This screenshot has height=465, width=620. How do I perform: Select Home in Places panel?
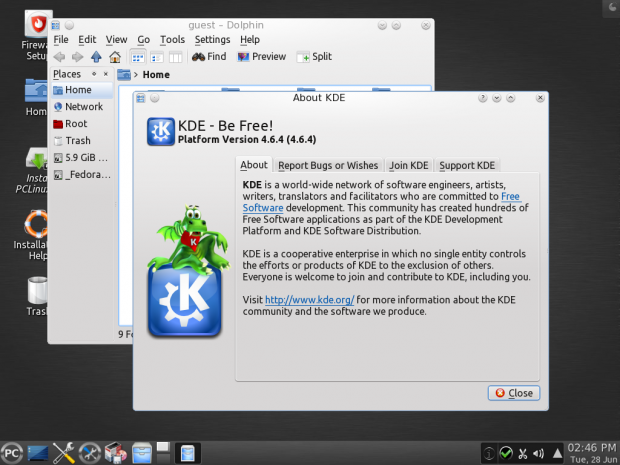[82, 90]
